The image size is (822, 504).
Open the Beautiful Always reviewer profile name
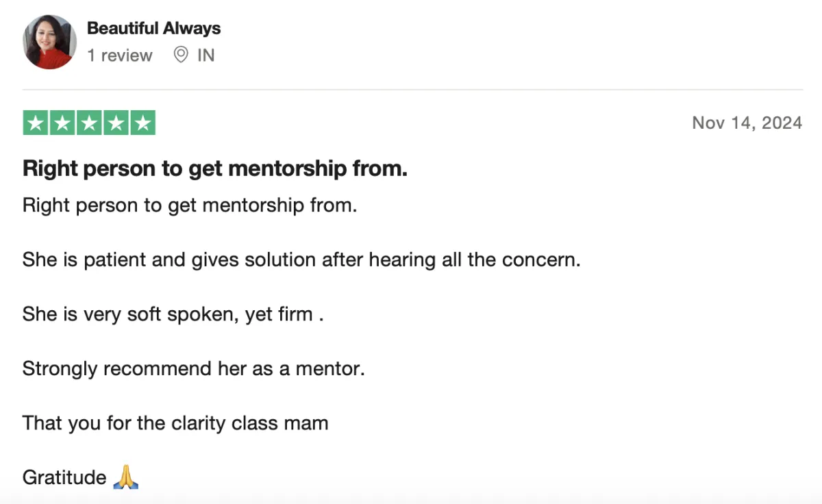point(153,29)
